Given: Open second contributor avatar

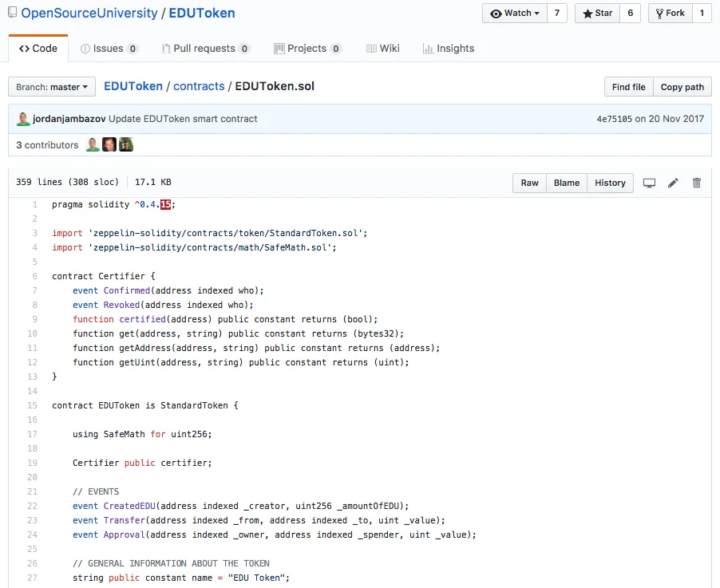Looking at the screenshot, I should pyautogui.click(x=109, y=144).
